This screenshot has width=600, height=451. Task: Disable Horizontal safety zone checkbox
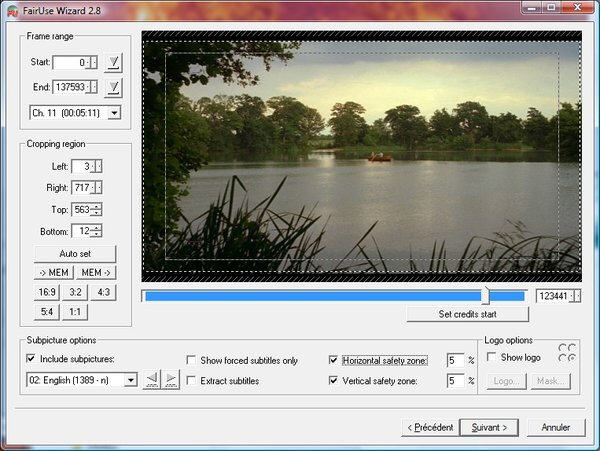tap(333, 360)
